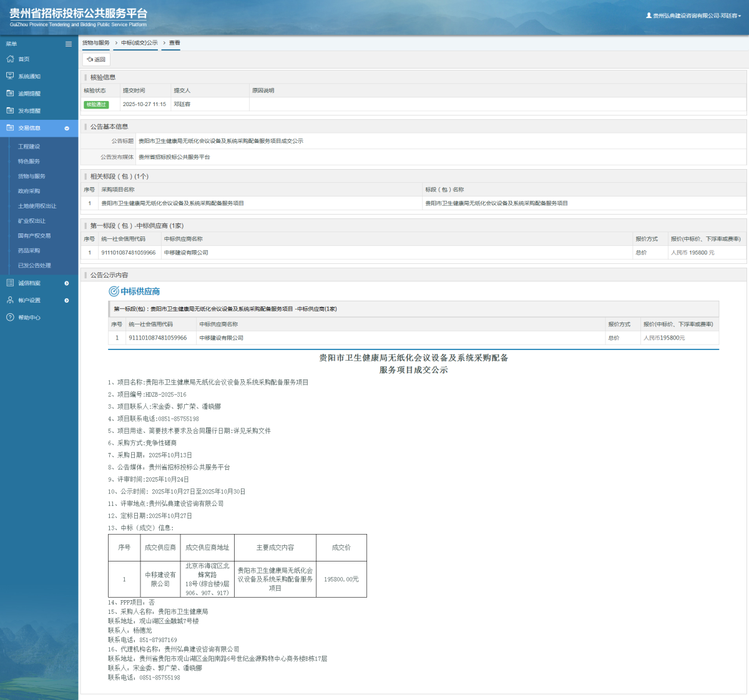Screen dimensions: 749x700
Task: Open 系统通知 via its monitor icon
Action: pos(10,76)
